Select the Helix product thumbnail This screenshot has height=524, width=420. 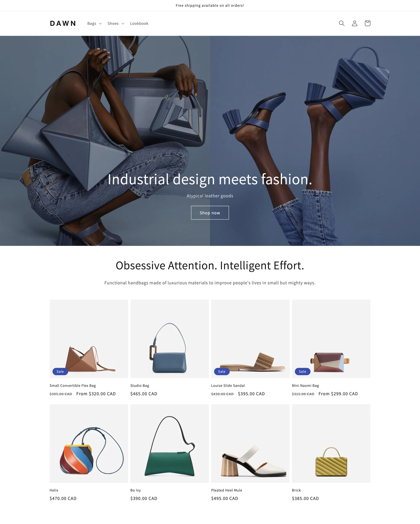89,443
